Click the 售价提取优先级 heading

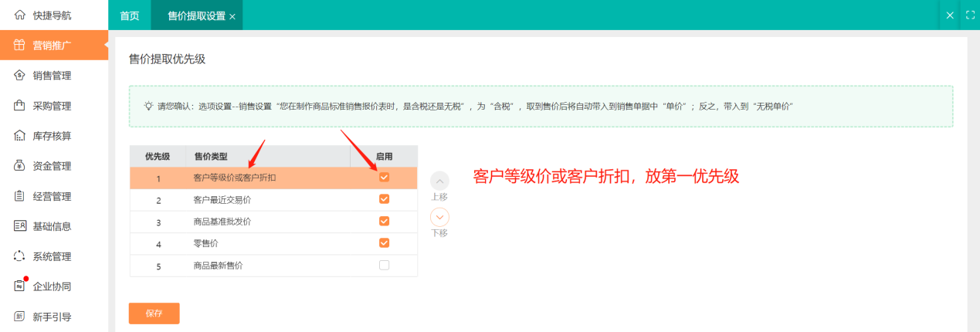click(x=167, y=59)
